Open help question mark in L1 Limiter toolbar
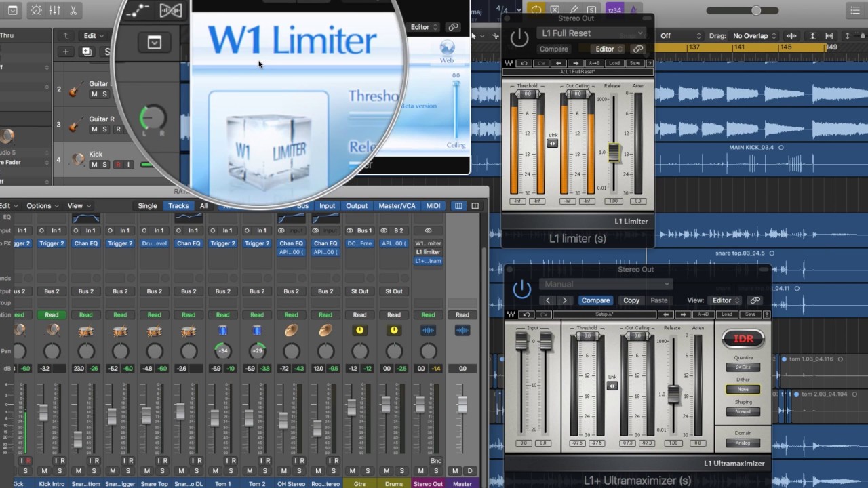 click(x=650, y=63)
